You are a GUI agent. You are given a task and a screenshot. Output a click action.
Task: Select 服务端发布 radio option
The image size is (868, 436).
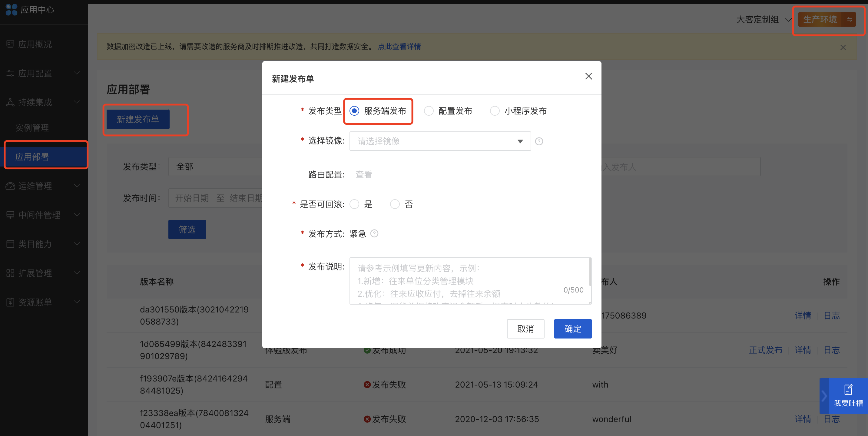pyautogui.click(x=354, y=111)
